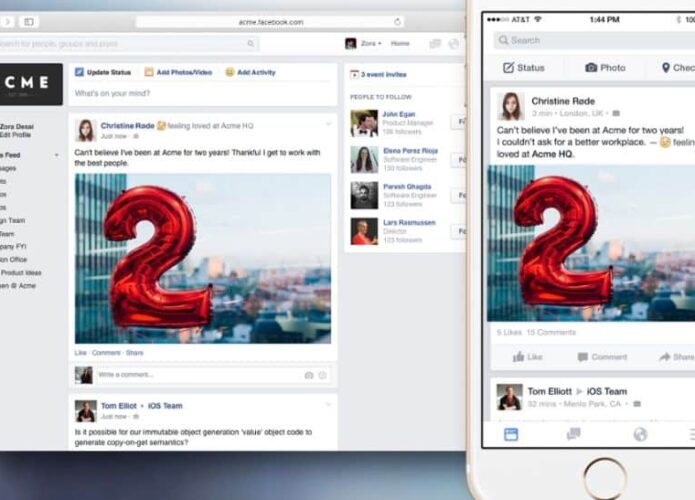Image resolution: width=695 pixels, height=500 pixels.
Task: Open Company FYI group in sidebar
Action: pyautogui.click(x=13, y=246)
